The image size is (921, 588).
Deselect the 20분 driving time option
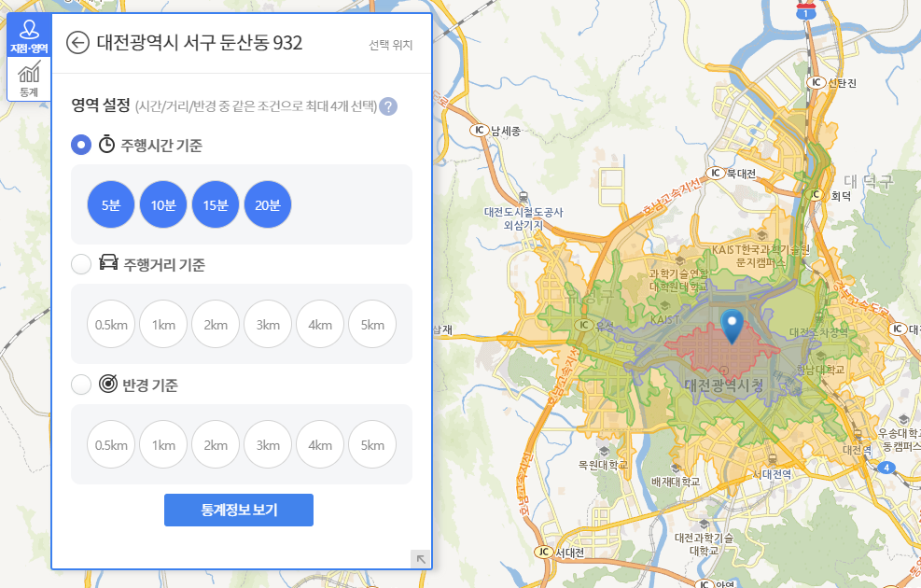point(268,203)
